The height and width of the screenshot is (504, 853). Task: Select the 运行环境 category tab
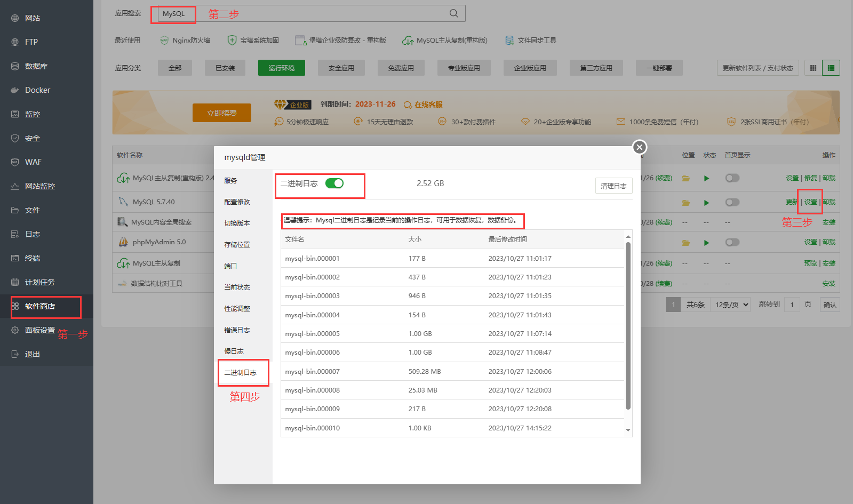pyautogui.click(x=282, y=68)
